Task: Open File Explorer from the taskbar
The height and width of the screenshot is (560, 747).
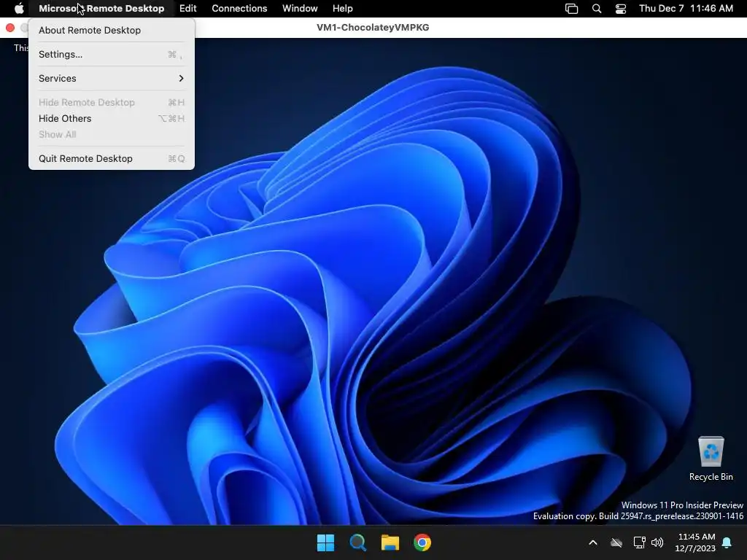Action: (x=390, y=542)
